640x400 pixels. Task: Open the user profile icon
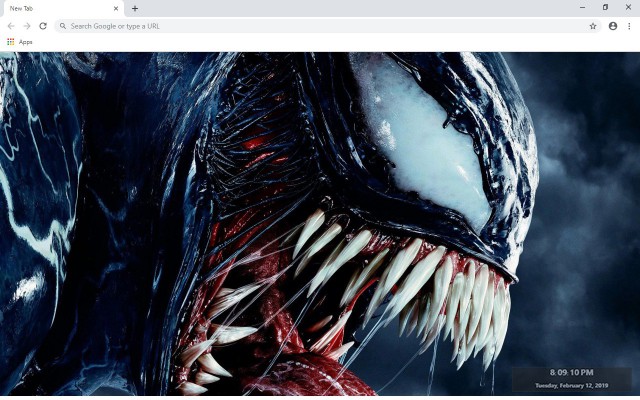613,26
